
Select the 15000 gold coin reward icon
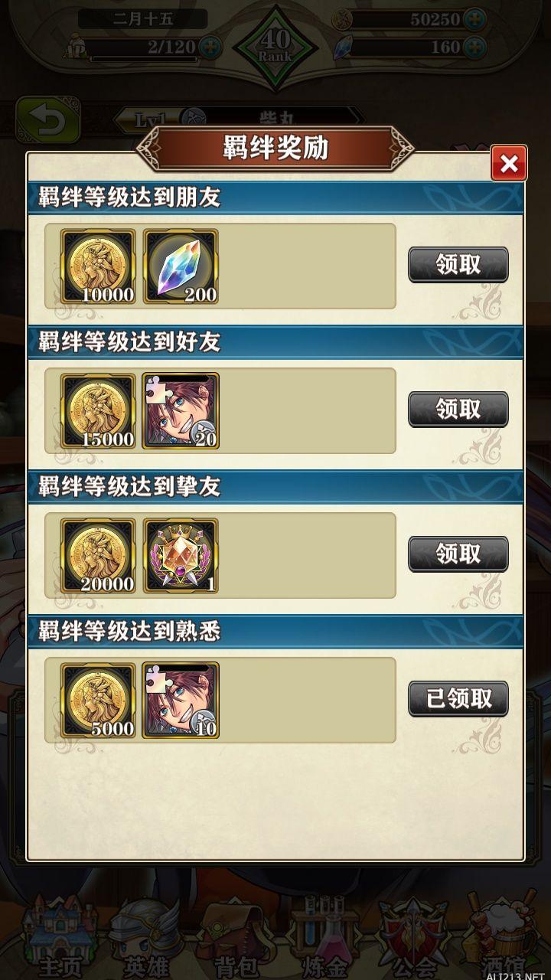[98, 411]
